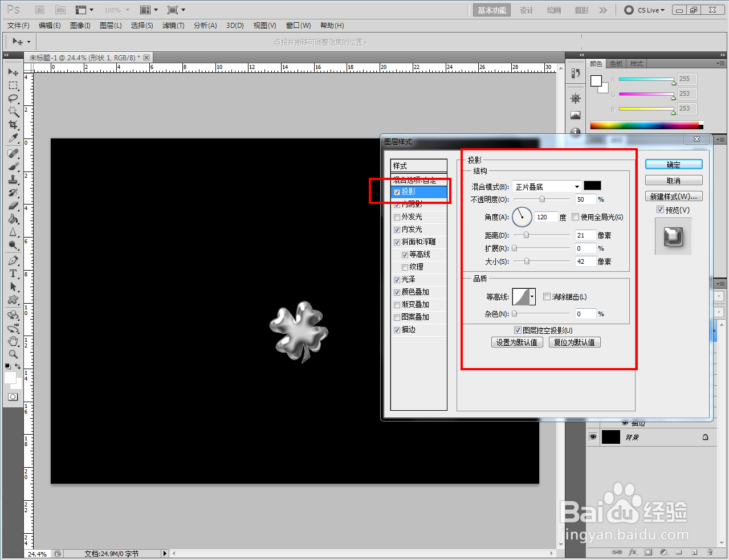Check 使用全局光 (Use Global Light)

coord(576,217)
